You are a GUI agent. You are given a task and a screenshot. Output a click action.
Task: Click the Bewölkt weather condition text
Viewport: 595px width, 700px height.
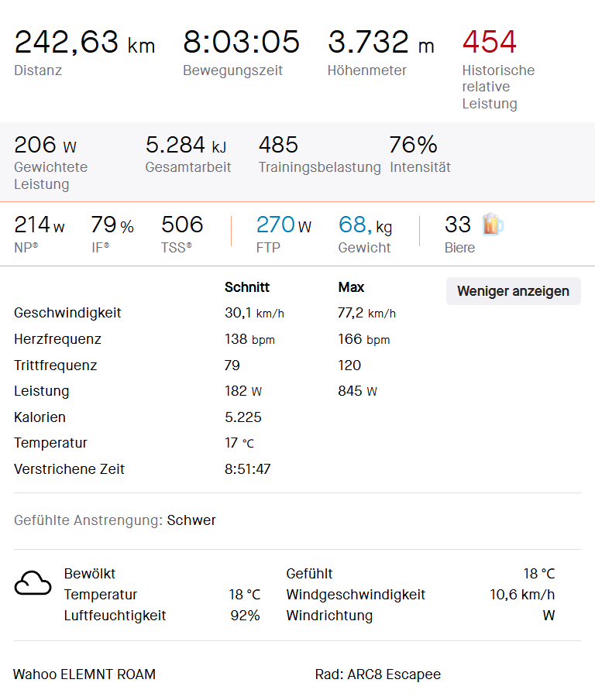tap(90, 574)
